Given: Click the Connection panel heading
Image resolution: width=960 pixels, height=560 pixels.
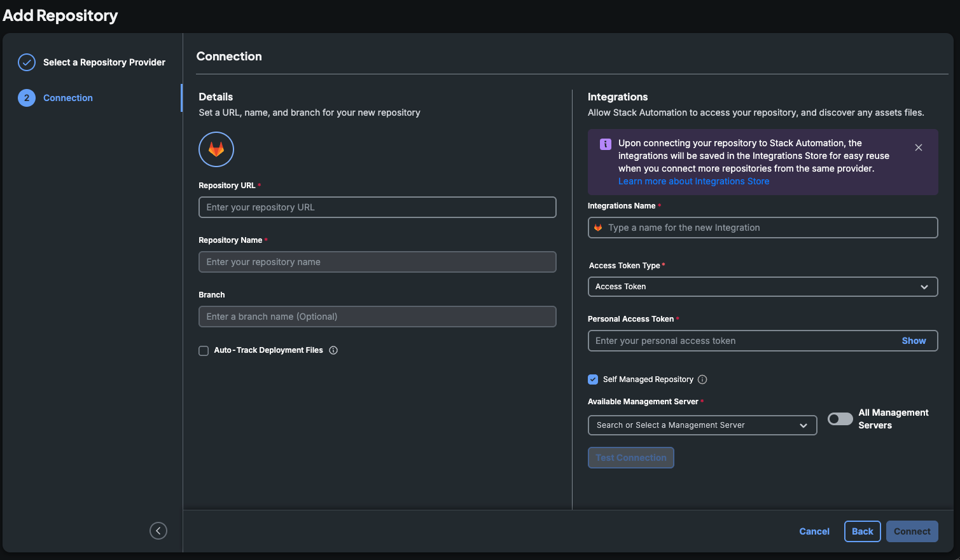Looking at the screenshot, I should click(229, 56).
